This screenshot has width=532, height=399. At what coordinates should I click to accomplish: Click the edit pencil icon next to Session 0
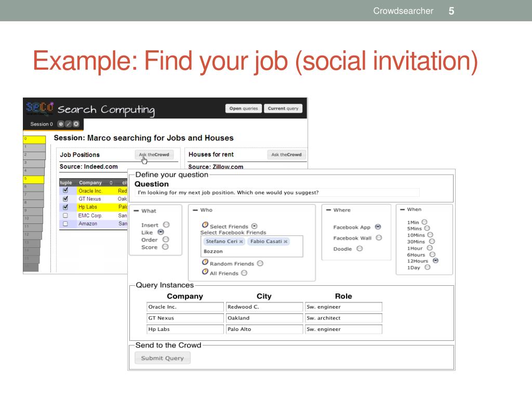(x=69, y=124)
